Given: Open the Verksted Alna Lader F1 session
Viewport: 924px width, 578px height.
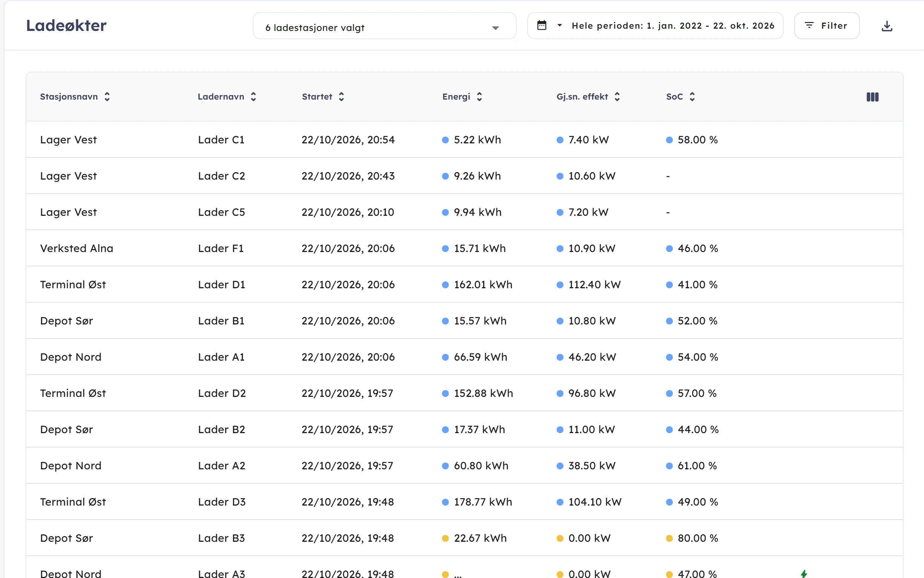Looking at the screenshot, I should coord(464,248).
